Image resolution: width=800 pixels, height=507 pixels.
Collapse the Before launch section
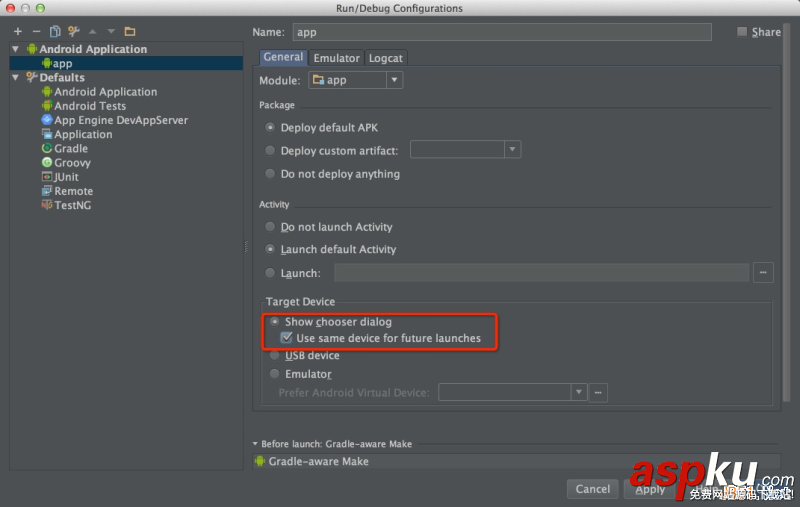[x=255, y=444]
